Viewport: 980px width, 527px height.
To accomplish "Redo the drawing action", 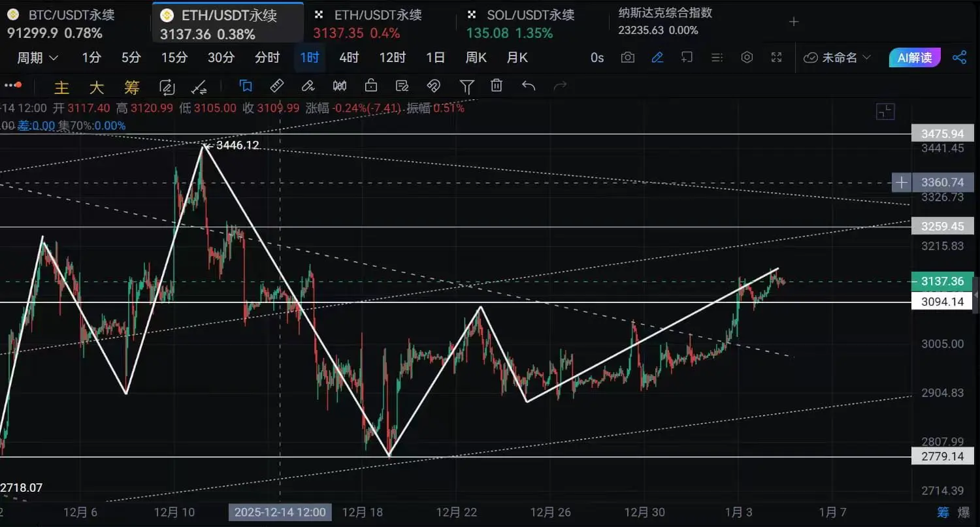I will coord(560,86).
